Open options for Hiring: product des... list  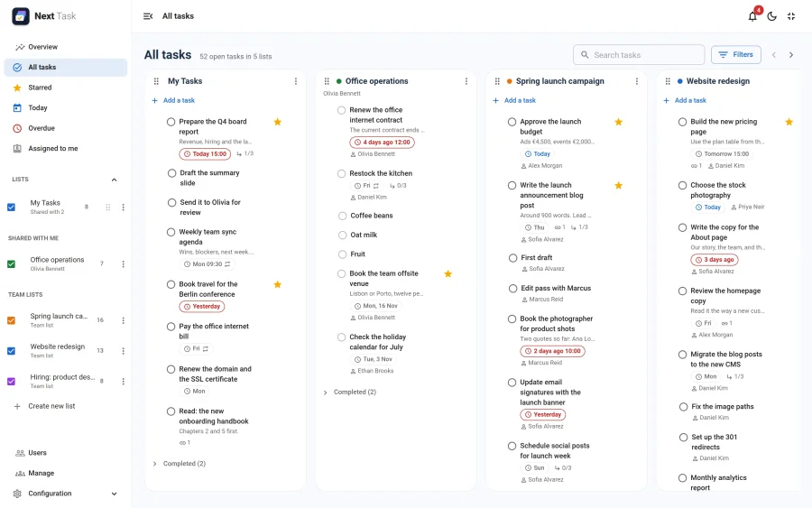(x=124, y=382)
